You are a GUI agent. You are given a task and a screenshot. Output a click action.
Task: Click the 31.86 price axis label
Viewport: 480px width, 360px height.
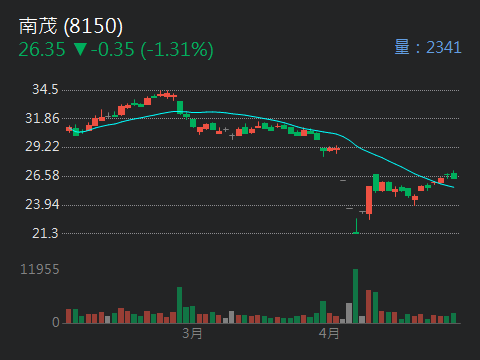[42, 118]
